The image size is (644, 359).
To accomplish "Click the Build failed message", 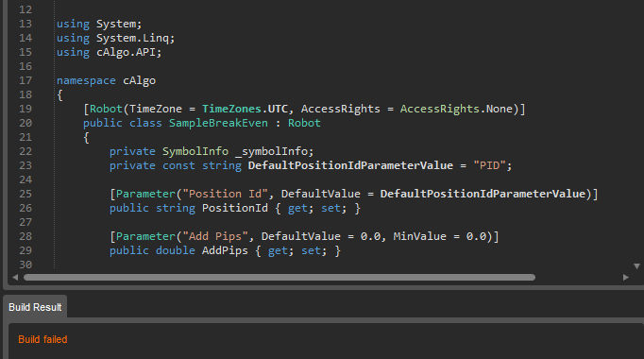I will tap(42, 339).
